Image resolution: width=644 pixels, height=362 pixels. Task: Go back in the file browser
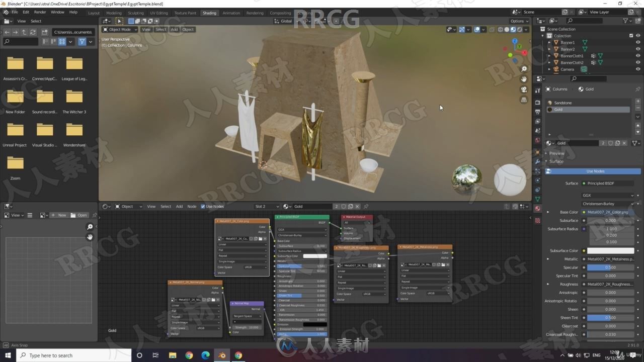(7, 32)
